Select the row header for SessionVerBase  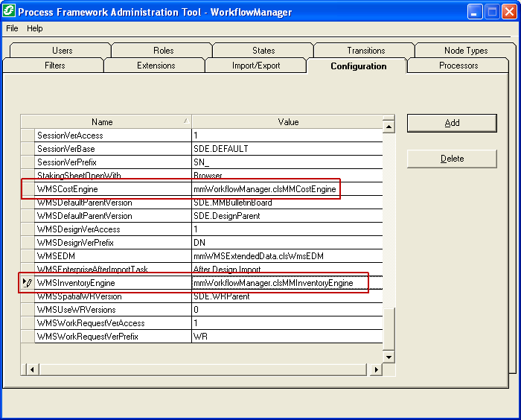[x=28, y=149]
